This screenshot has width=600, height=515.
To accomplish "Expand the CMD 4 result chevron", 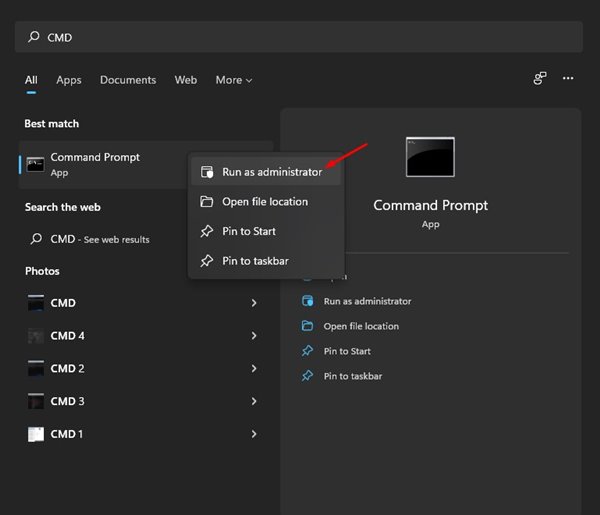I will coord(254,336).
